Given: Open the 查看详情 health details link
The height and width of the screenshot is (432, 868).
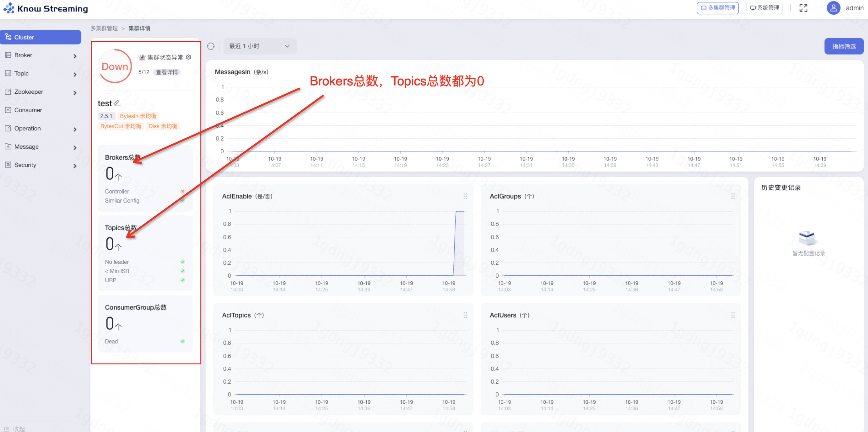Looking at the screenshot, I should pos(167,72).
